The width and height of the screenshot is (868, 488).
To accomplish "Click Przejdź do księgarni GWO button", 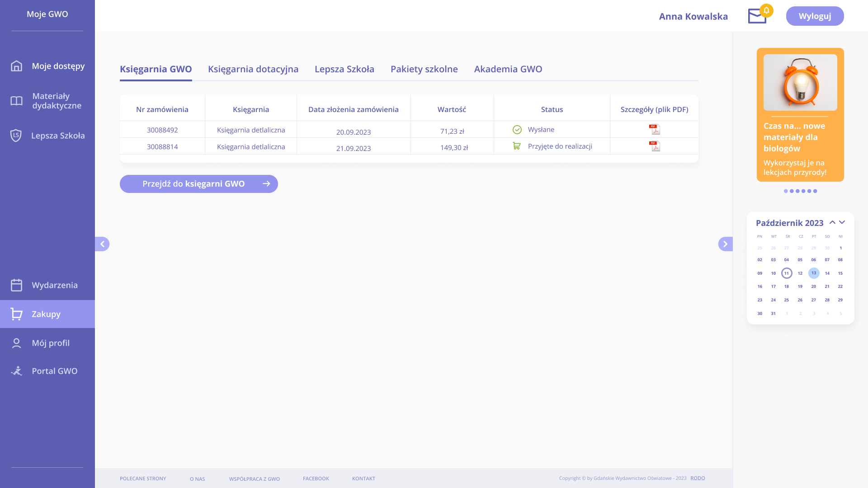I will tap(199, 184).
